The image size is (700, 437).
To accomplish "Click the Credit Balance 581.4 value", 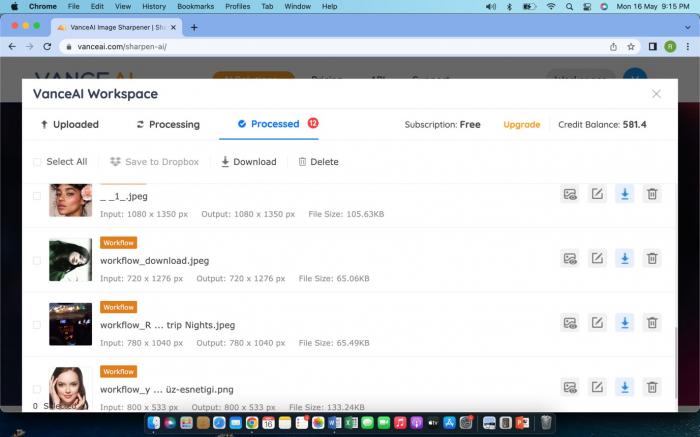I will (634, 125).
